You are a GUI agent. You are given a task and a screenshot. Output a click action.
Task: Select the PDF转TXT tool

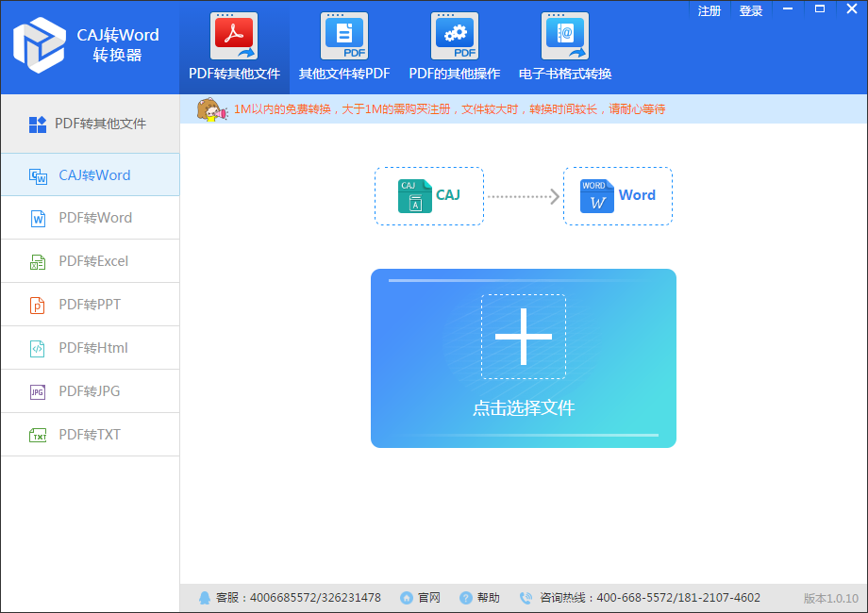click(x=90, y=435)
